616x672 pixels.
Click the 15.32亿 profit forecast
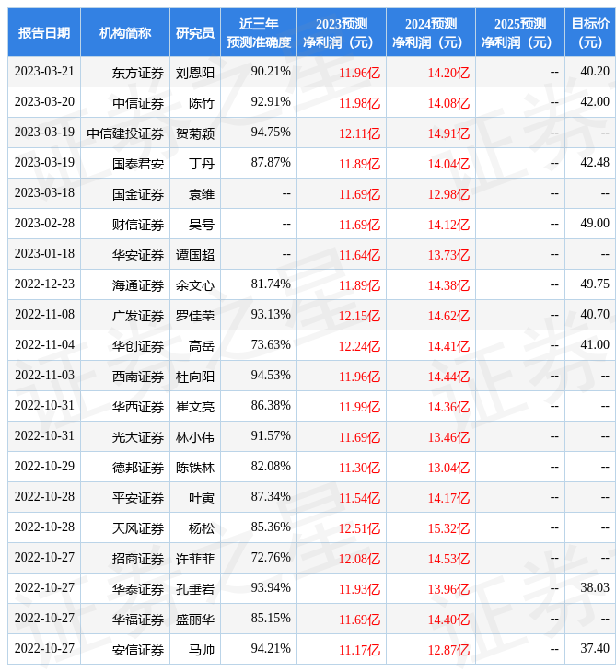pyautogui.click(x=448, y=528)
